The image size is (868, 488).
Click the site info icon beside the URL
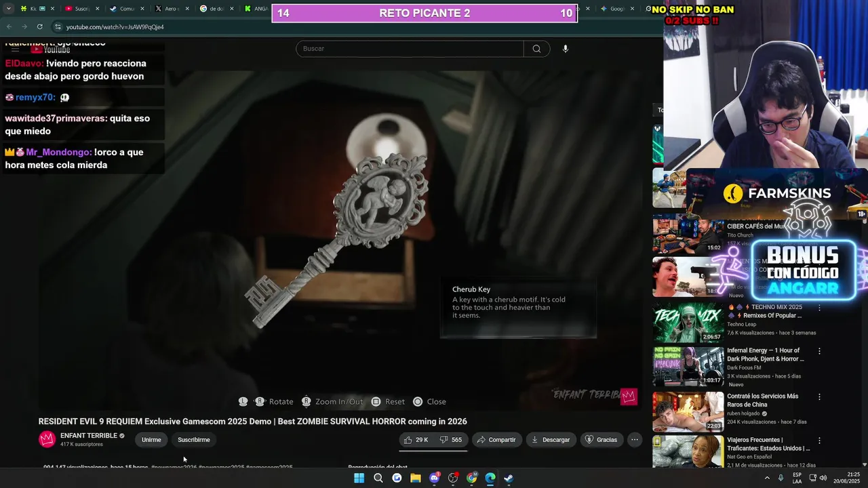58,26
